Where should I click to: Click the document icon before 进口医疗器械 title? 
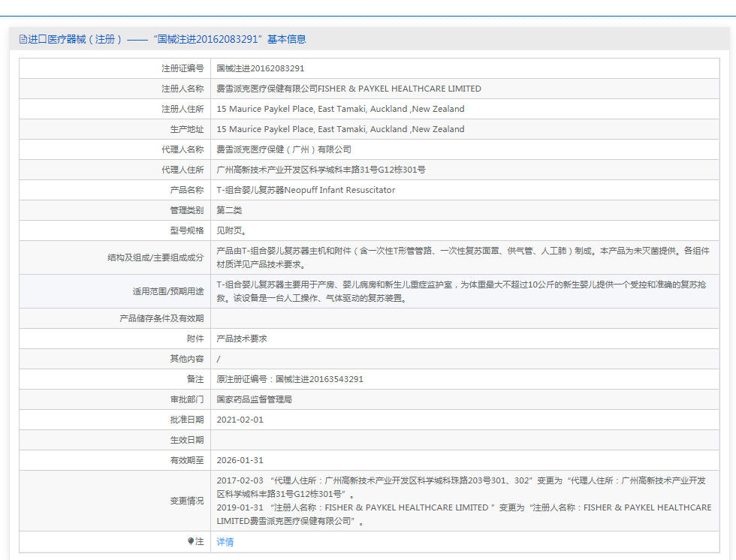tap(23, 39)
